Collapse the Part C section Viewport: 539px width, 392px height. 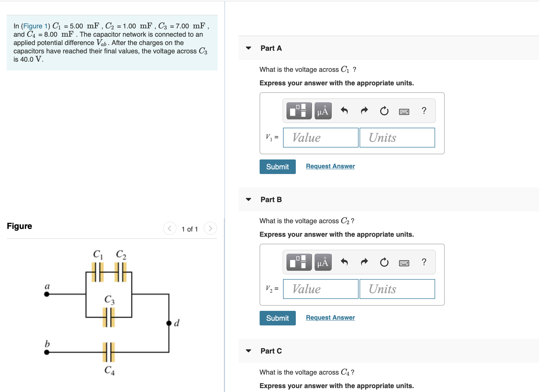click(x=249, y=351)
